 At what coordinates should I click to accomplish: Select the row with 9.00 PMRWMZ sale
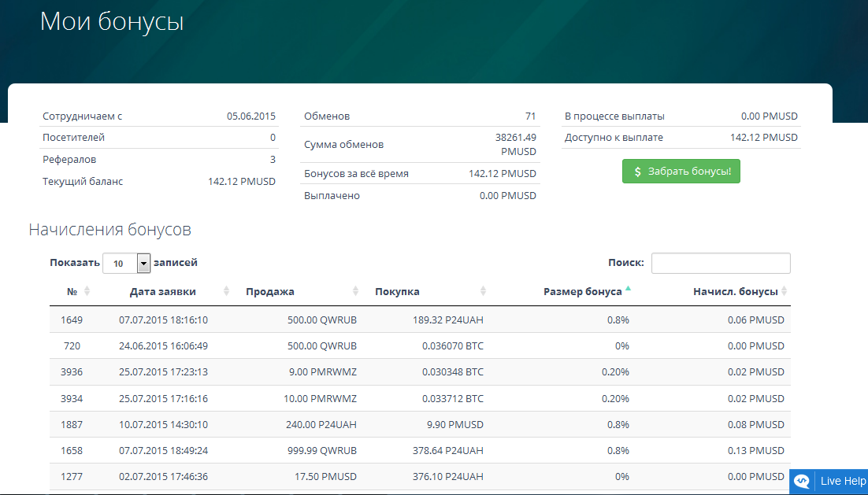click(x=320, y=372)
